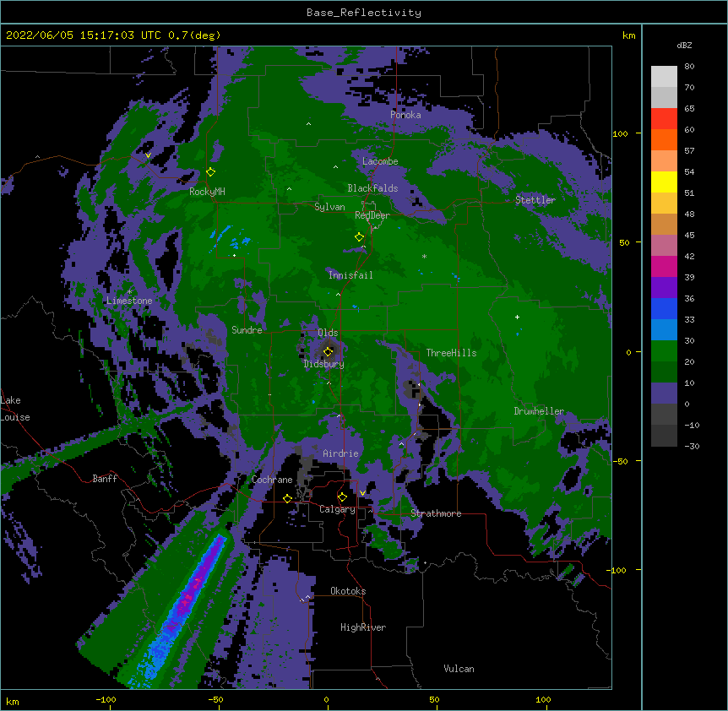Click the Cochrane city label
Viewport: 728px width, 711px height.
point(272,480)
